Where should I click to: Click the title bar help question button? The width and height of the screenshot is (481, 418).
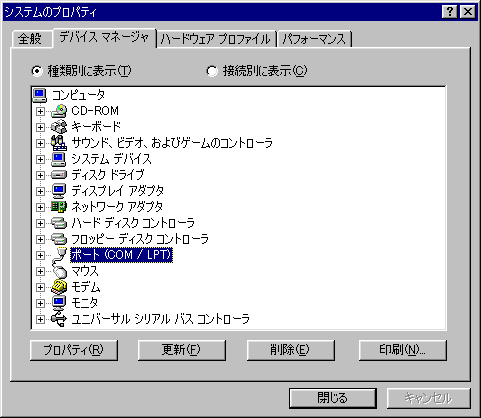coord(450,12)
